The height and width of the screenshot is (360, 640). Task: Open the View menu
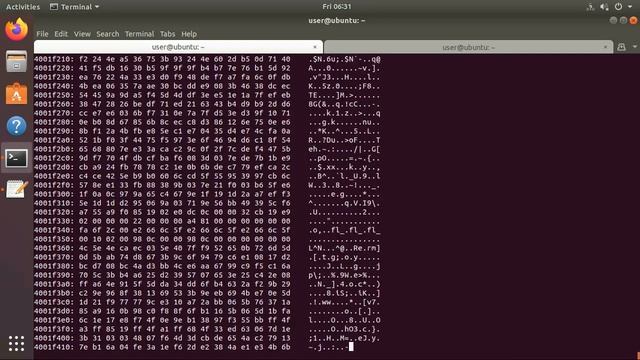pyautogui.click(x=82, y=34)
